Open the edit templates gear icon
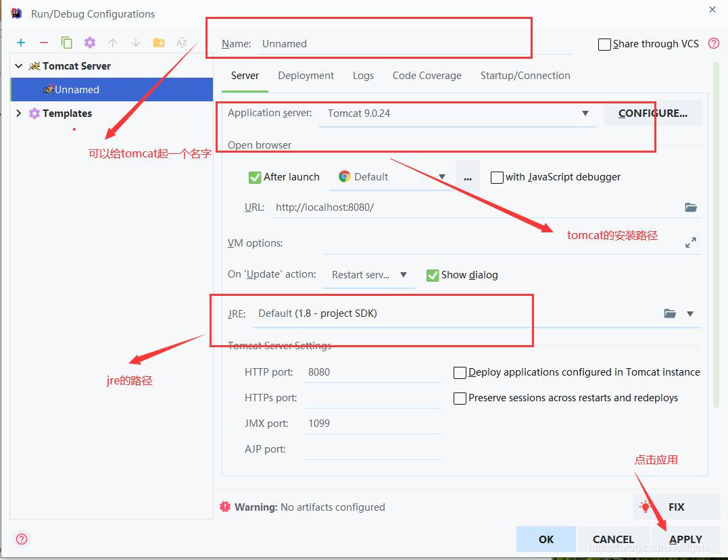The image size is (728, 560). coord(90,43)
